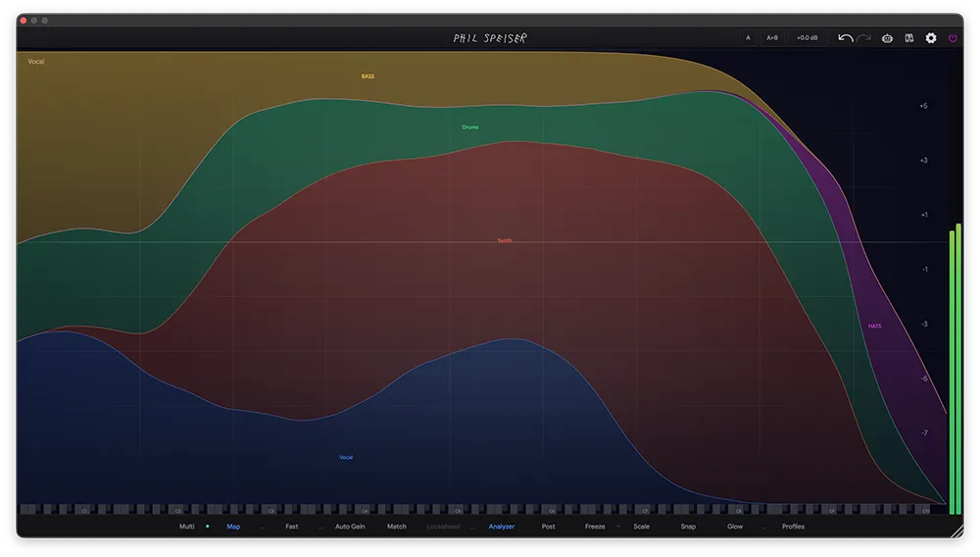Open settings via the gear icon
980x557 pixels.
tap(931, 38)
